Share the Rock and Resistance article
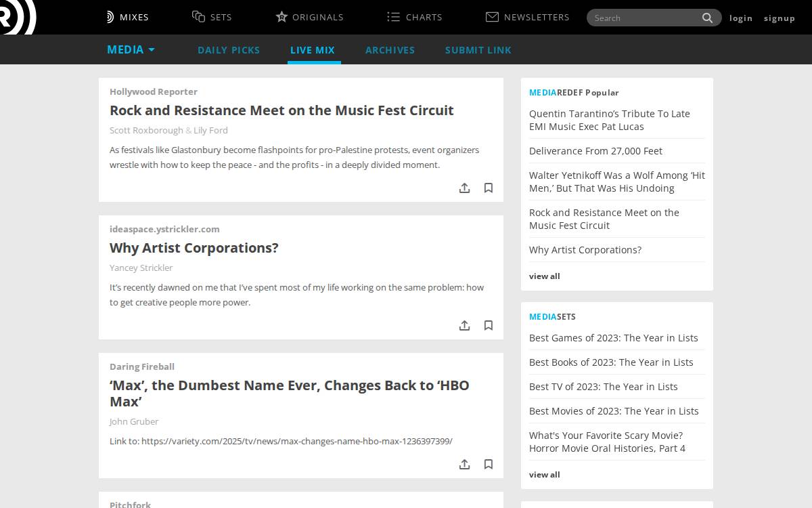The height and width of the screenshot is (508, 812). tap(464, 188)
